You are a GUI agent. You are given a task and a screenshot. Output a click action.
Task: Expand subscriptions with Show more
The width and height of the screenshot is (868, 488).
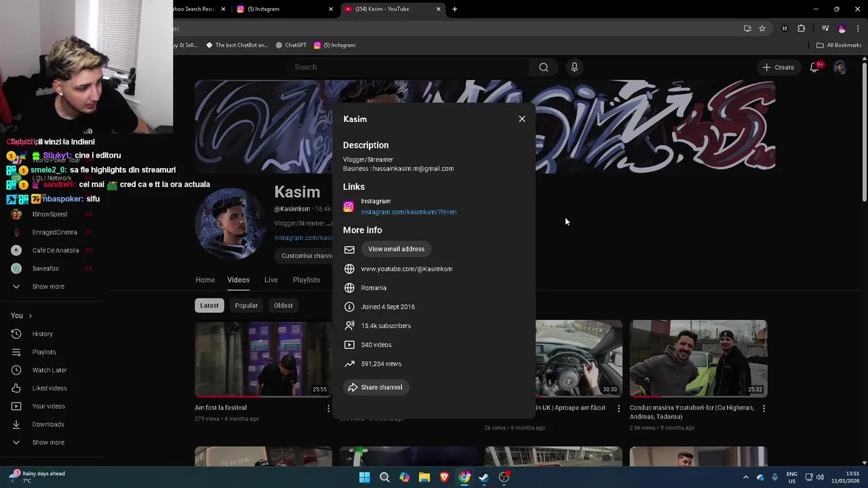(x=47, y=287)
